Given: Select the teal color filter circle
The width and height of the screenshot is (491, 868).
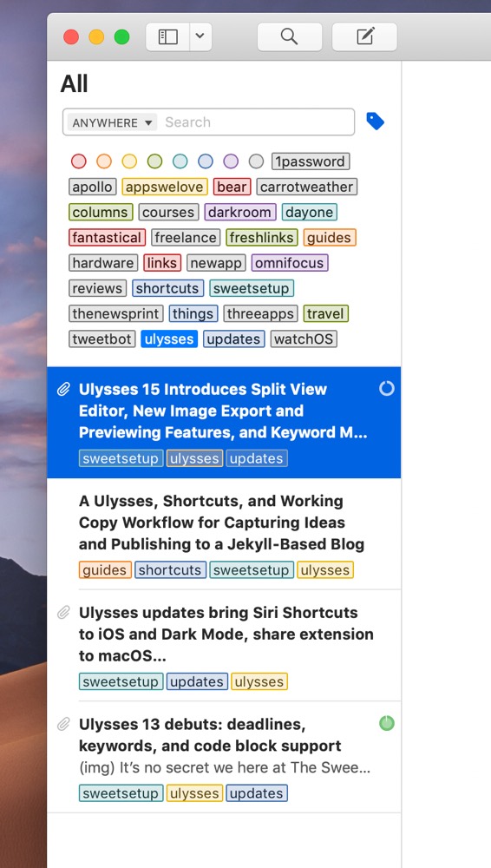Looking at the screenshot, I should point(180,161).
